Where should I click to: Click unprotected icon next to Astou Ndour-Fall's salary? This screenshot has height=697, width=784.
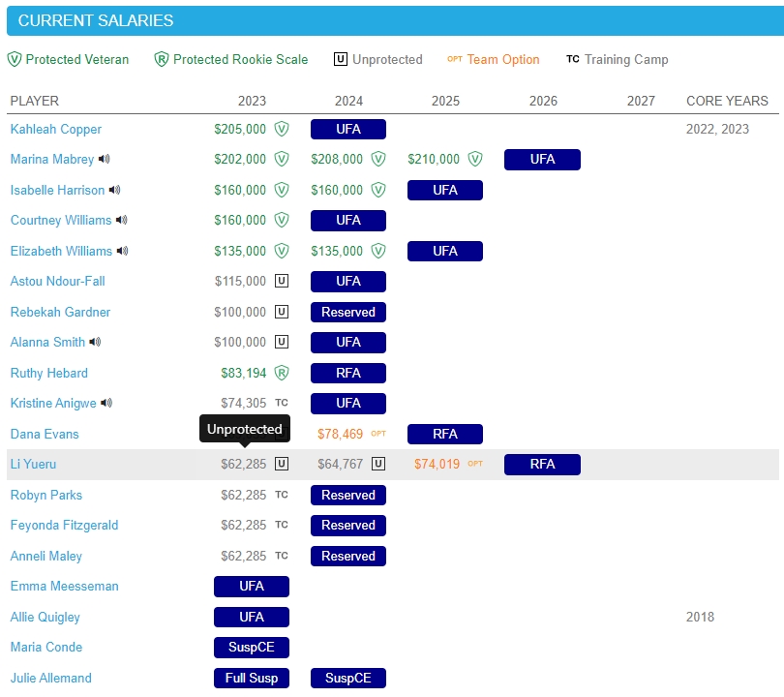(x=282, y=282)
